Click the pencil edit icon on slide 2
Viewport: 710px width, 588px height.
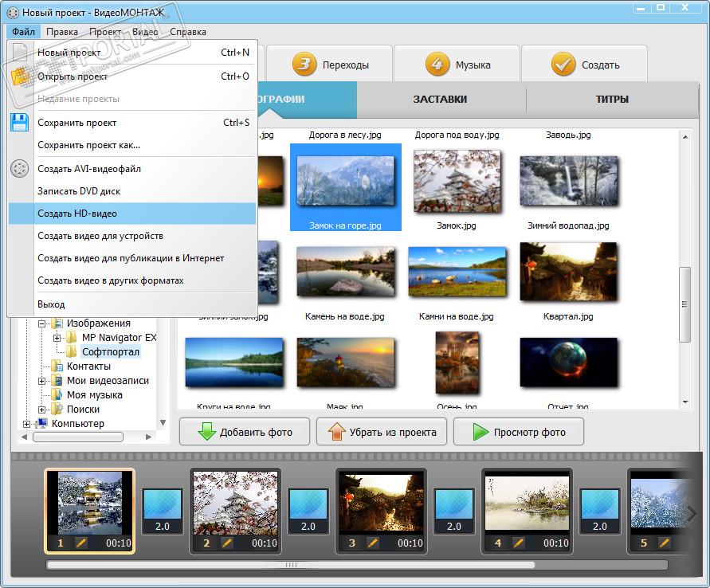point(227,543)
